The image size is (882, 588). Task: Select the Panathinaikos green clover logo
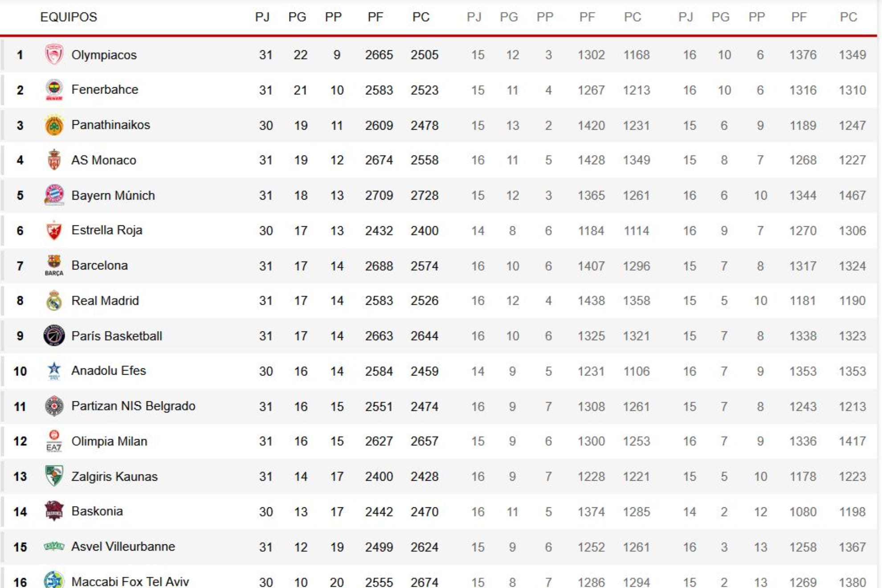54,125
